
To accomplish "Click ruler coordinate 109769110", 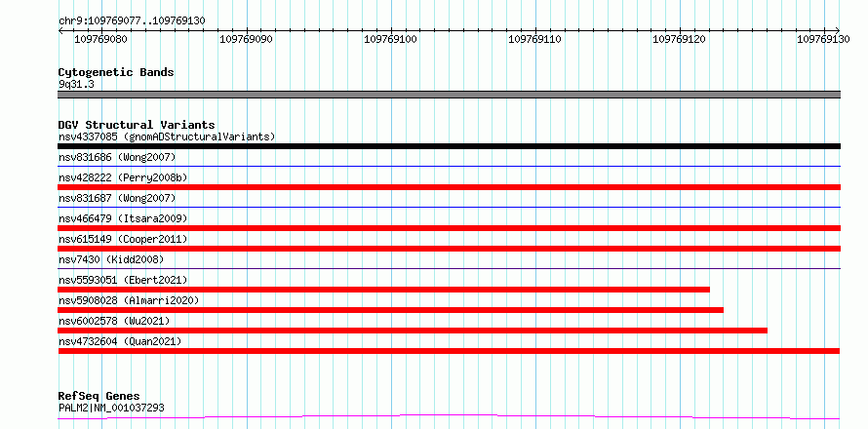I will [x=535, y=39].
